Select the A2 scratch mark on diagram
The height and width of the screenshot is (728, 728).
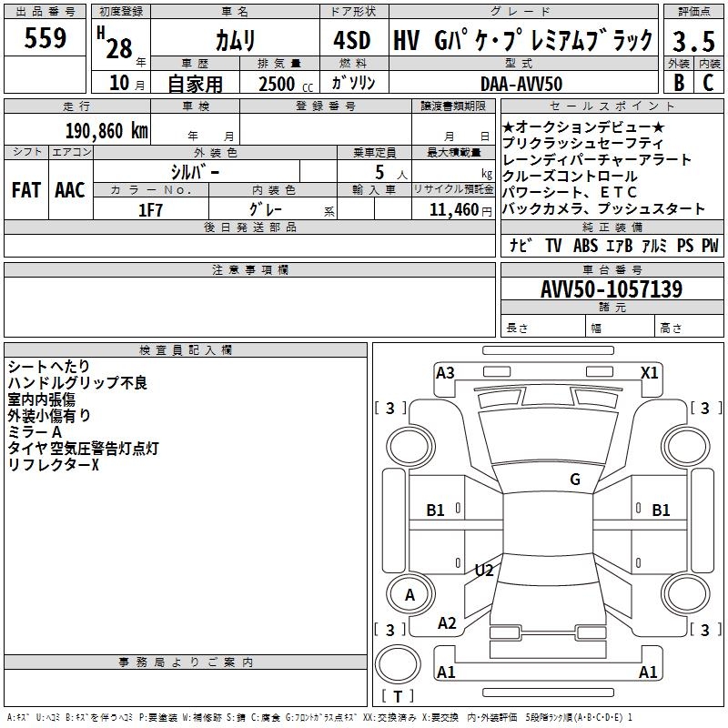coord(447,622)
